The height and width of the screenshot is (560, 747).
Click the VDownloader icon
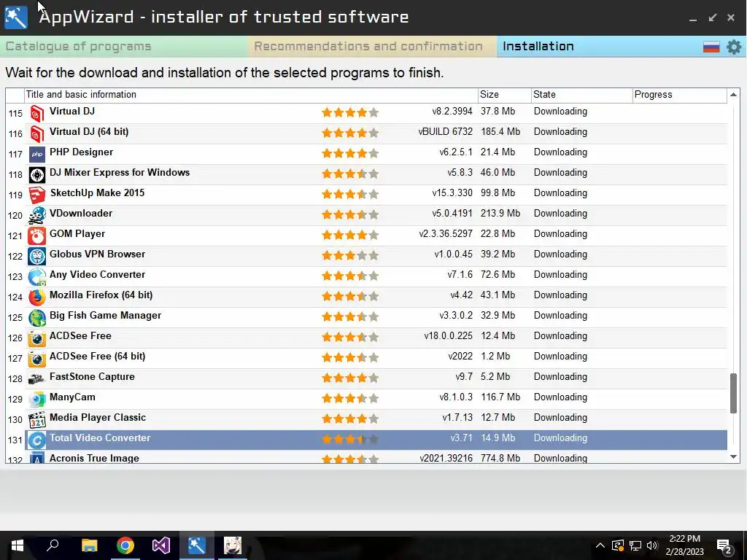(36, 215)
